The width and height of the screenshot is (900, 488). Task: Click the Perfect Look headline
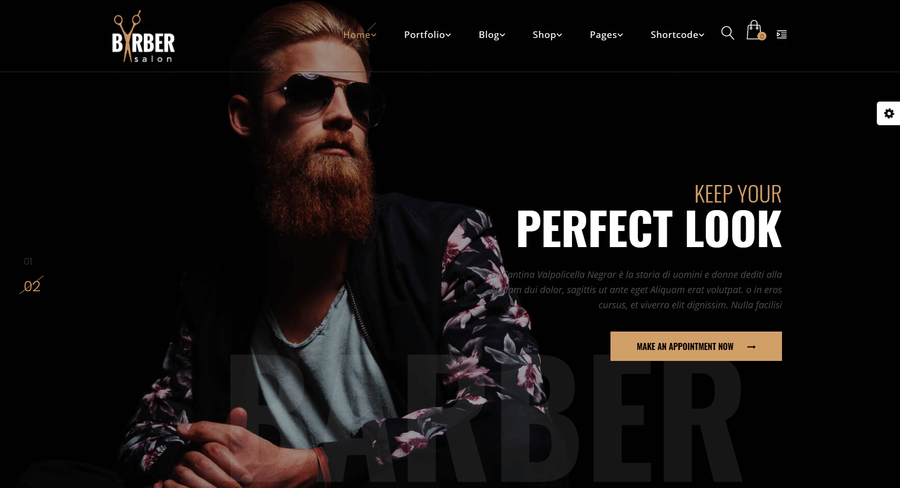pyautogui.click(x=649, y=229)
